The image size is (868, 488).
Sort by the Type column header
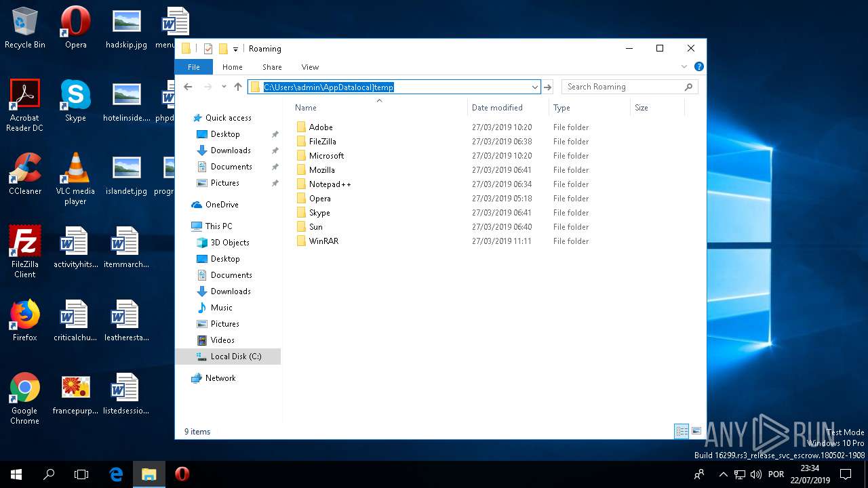tap(589, 108)
